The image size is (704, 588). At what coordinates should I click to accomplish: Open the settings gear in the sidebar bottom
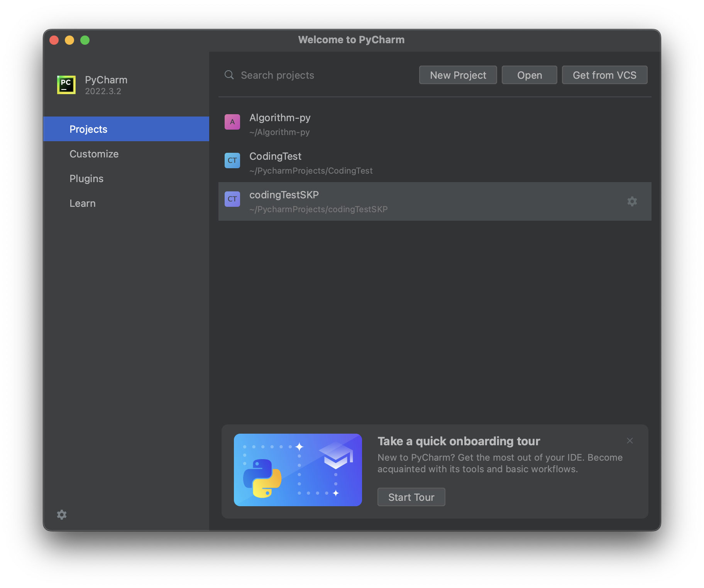pos(62,515)
